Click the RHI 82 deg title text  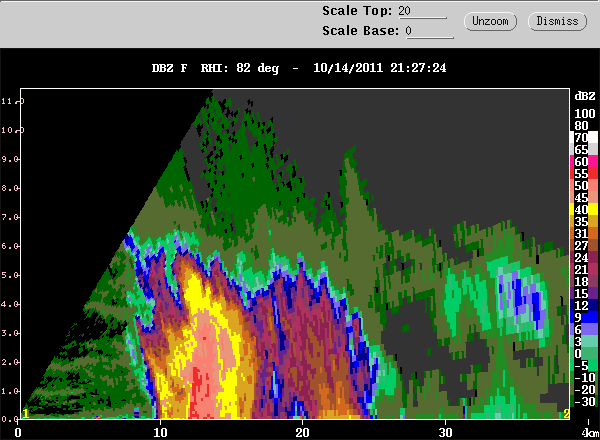[x=240, y=68]
